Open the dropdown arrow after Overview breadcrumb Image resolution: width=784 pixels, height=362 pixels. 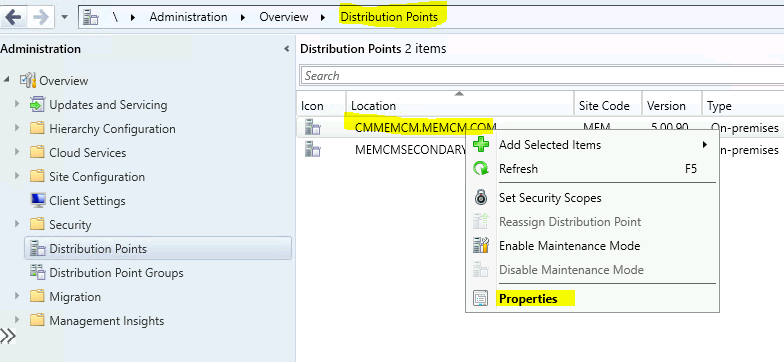pyautogui.click(x=323, y=18)
